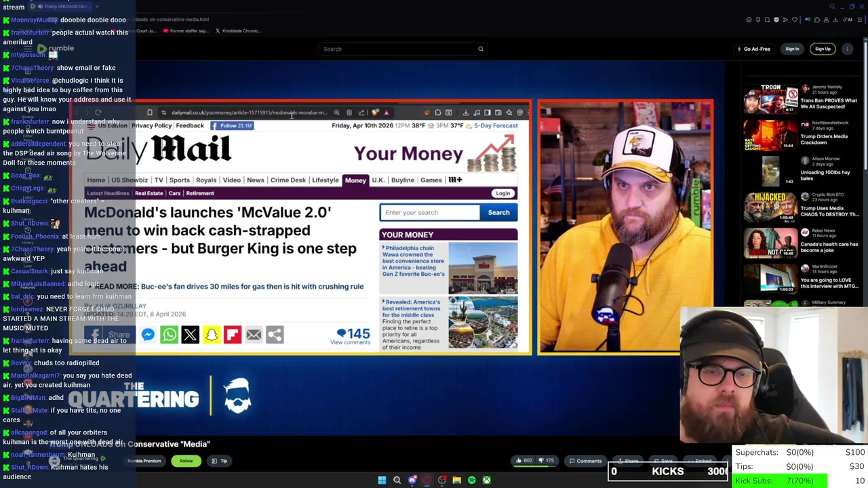
Task: Click Facebook Follow 23.1M button
Action: [x=232, y=125]
